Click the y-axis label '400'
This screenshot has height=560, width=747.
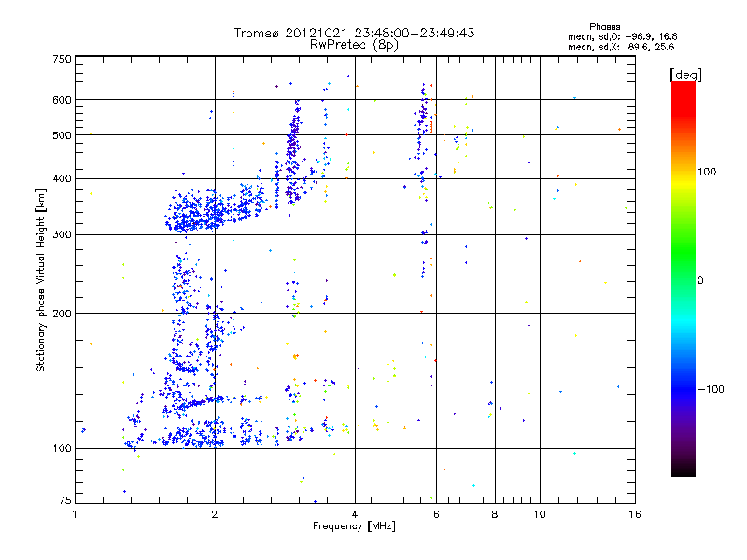click(x=62, y=179)
